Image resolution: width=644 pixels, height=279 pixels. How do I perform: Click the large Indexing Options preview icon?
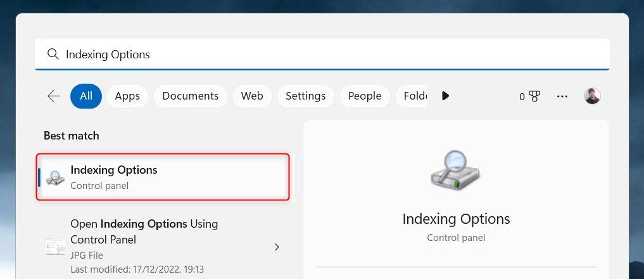455,170
